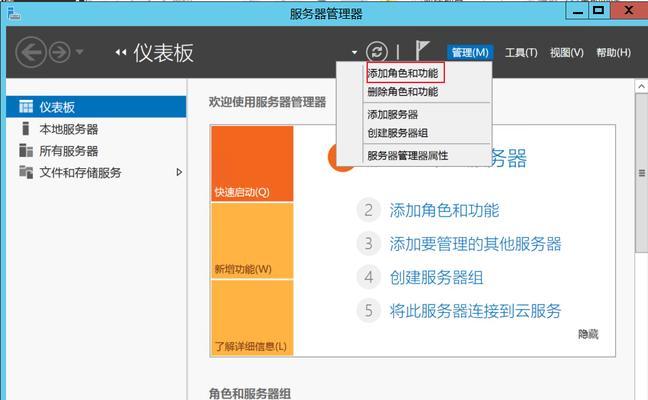
Task: Click the 文件和存储服务 icon
Action: (x=26, y=172)
